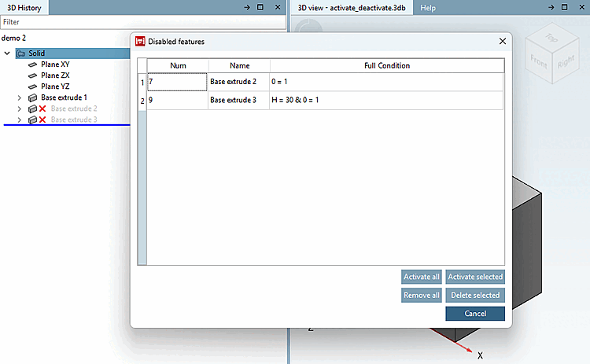Screen dimensions: 590x364
Task: Select Plane ZX in the history tree
Action: click(55, 75)
